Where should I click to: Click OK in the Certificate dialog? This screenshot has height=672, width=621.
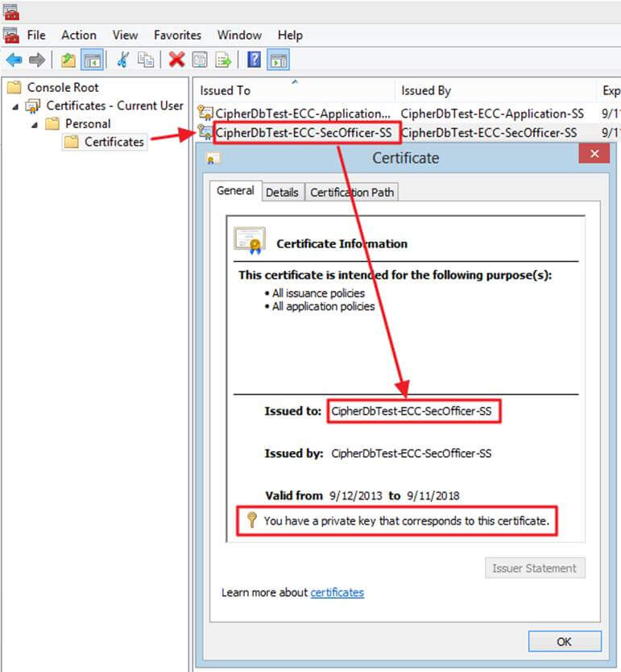pyautogui.click(x=564, y=641)
